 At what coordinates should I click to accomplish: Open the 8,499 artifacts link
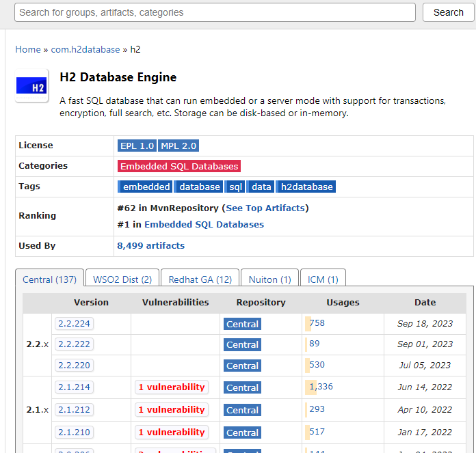[151, 245]
